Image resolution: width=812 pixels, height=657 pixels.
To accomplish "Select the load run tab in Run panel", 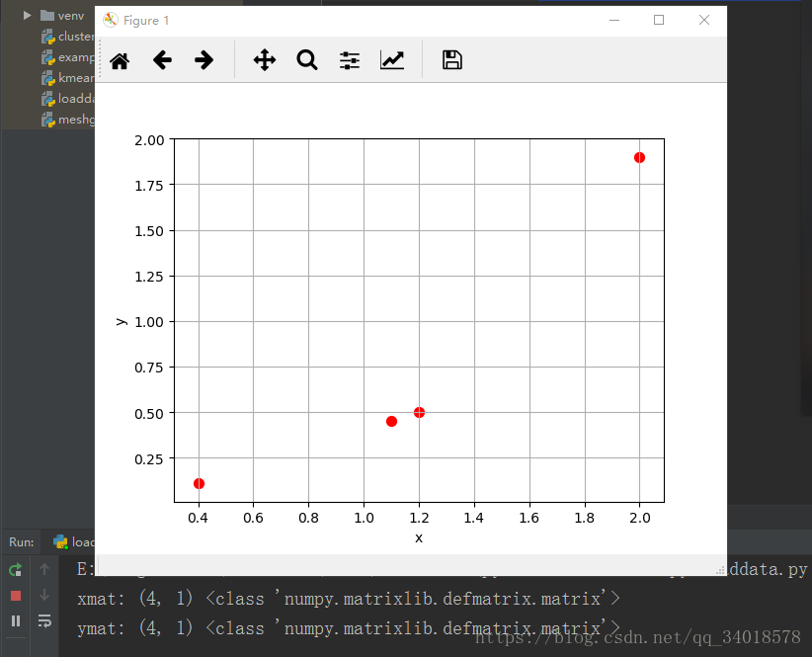I will tap(73, 541).
